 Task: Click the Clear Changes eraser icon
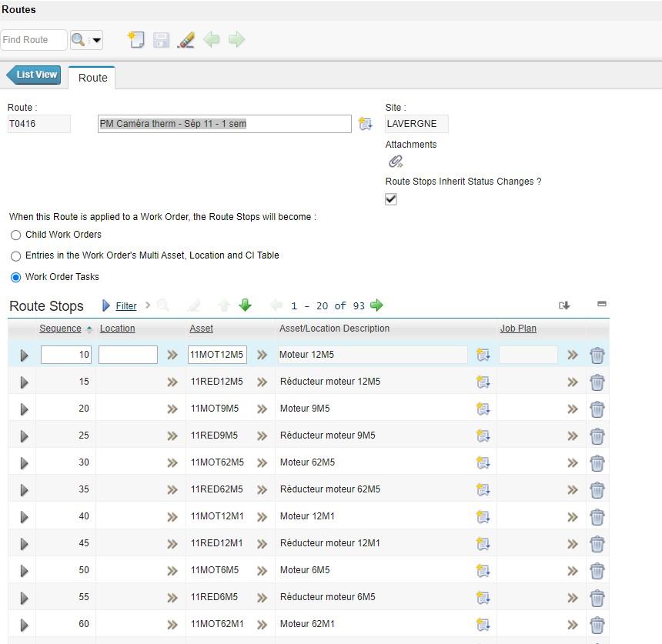pos(186,40)
